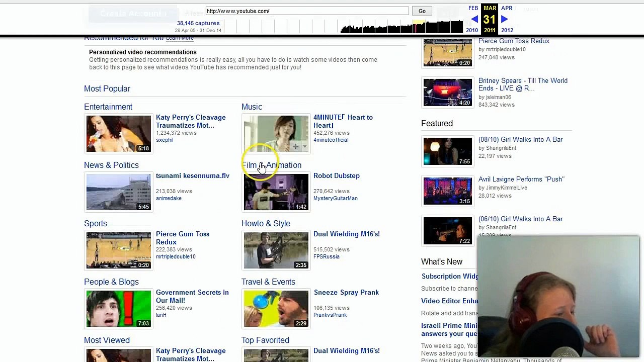
Task: Open dropdown arrow beside plus on 4MINUTE thumbnail
Action: pyautogui.click(x=304, y=146)
